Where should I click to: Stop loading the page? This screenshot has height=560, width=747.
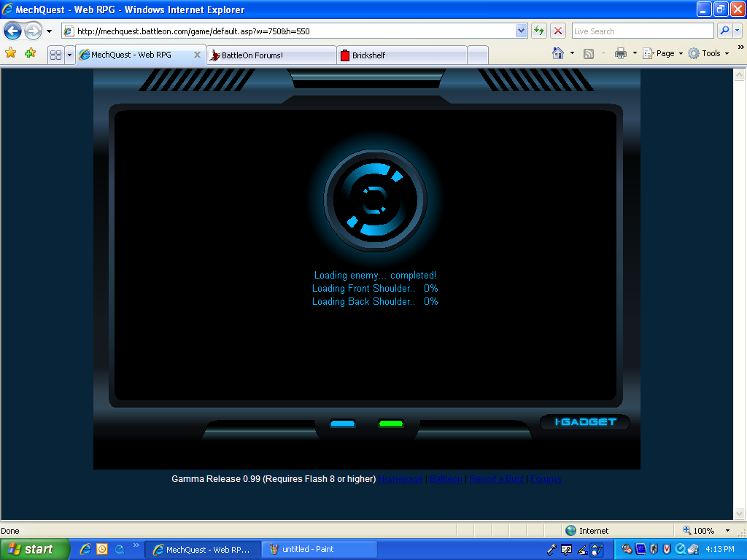[557, 31]
